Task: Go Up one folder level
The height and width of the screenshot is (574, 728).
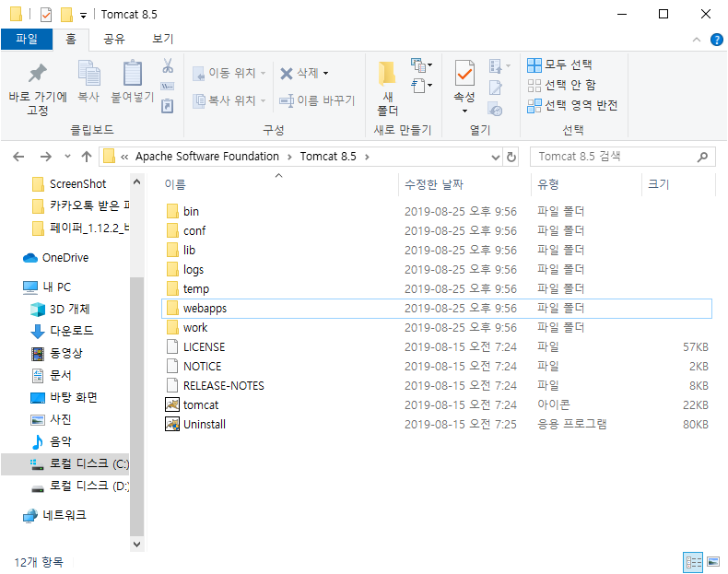Action: [87, 157]
